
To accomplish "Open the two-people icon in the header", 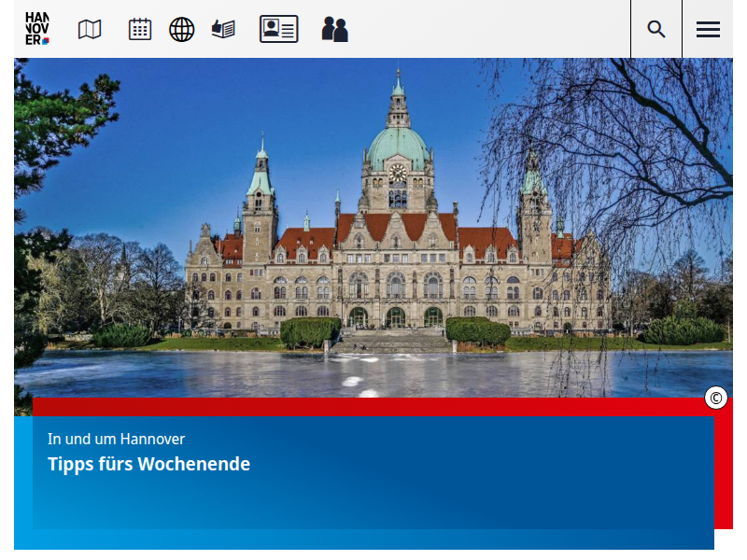I will [x=334, y=29].
